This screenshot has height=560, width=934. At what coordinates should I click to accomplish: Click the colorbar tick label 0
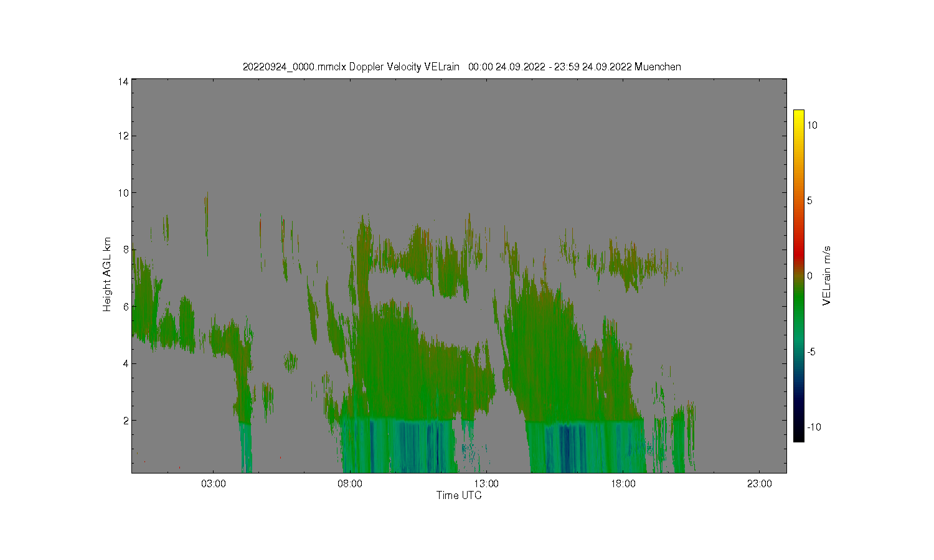point(809,276)
